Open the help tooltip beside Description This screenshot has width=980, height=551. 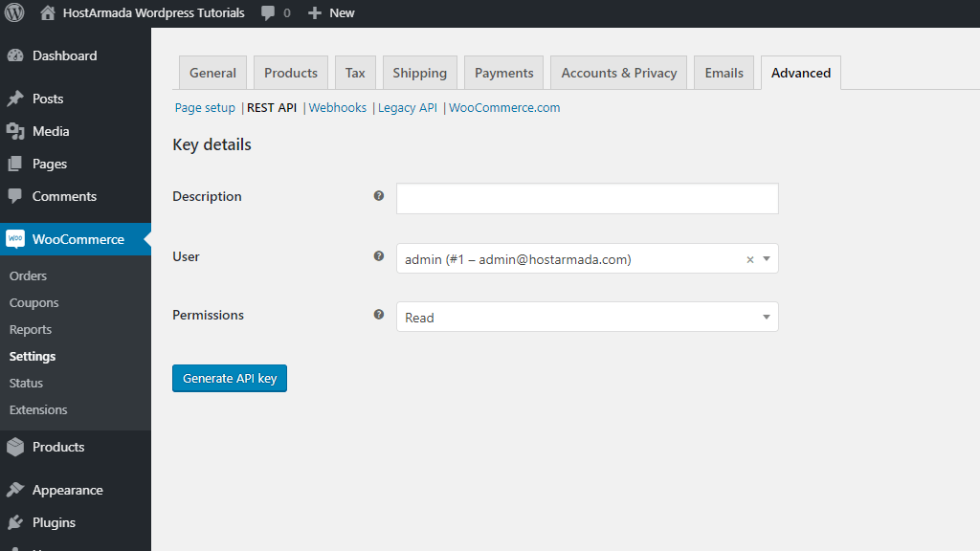(379, 195)
